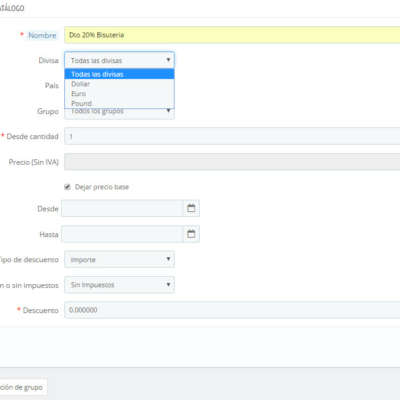Image resolution: width=400 pixels, height=400 pixels.
Task: Select Todas las divisas highlighted option
Action: pos(119,74)
